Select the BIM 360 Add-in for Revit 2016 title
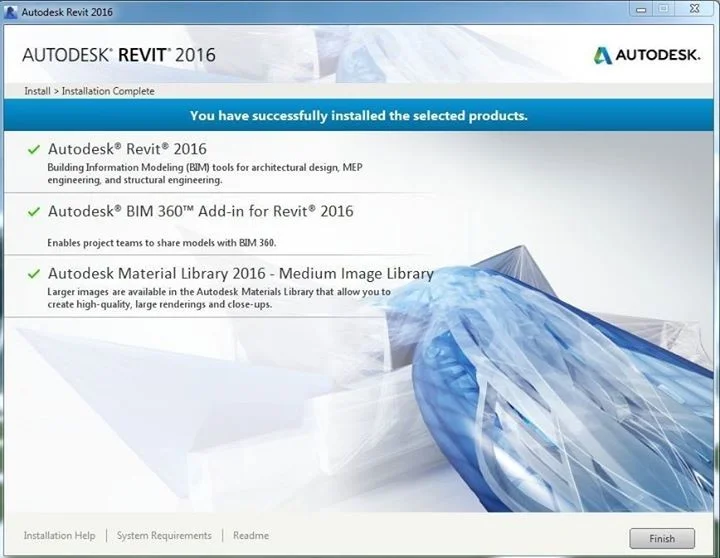 point(201,211)
